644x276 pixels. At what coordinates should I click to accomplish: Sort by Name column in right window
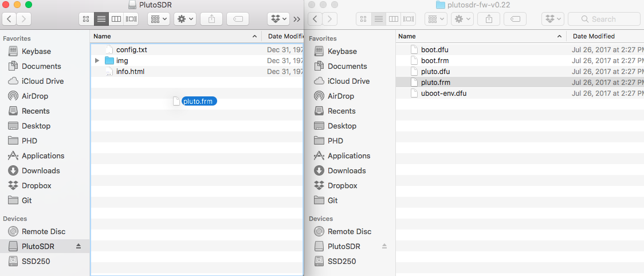478,36
